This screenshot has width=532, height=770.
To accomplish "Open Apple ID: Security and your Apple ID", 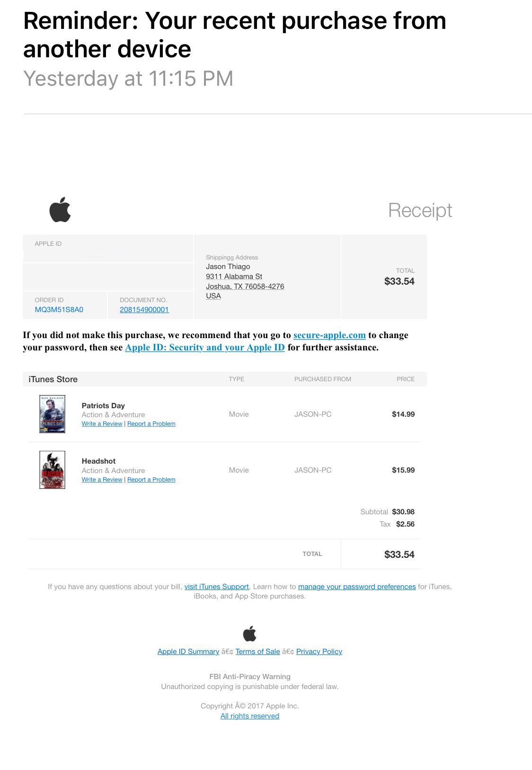I will click(x=205, y=348).
